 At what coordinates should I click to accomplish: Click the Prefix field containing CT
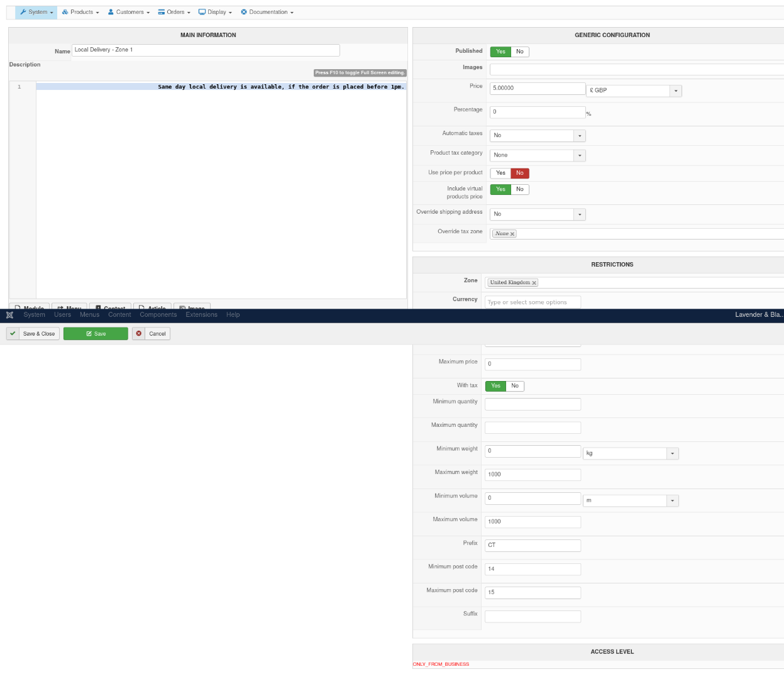[533, 545]
